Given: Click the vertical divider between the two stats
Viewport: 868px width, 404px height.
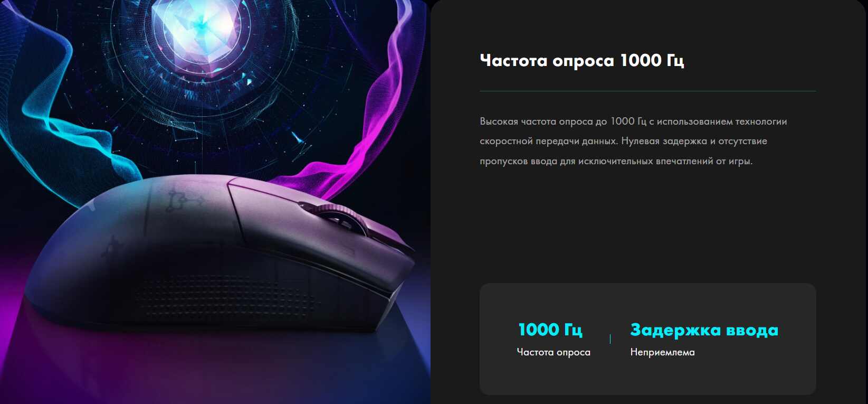Looking at the screenshot, I should [610, 339].
